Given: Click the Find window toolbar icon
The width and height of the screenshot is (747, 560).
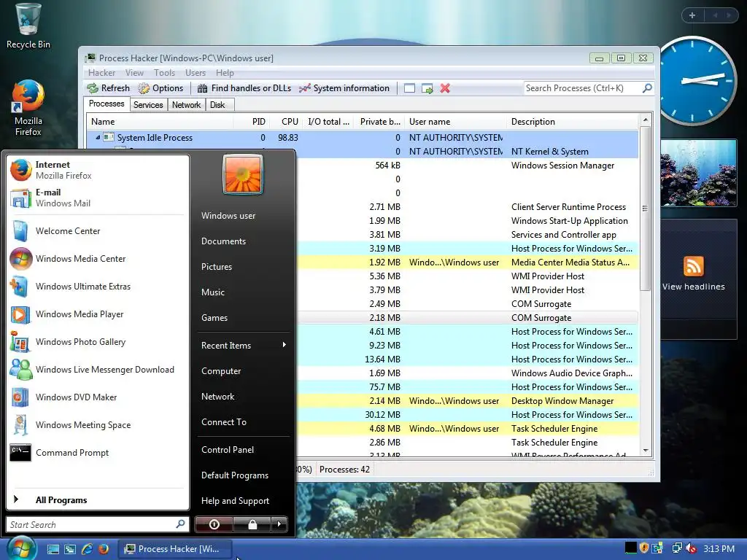Looking at the screenshot, I should (x=409, y=88).
